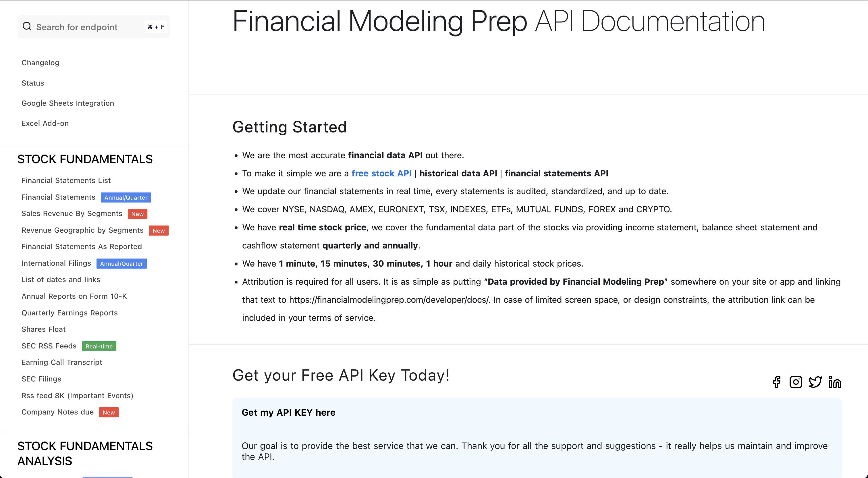868x478 pixels.
Task: Click the Annual/Quarter badge next to Financial Statements
Action: pos(125,197)
